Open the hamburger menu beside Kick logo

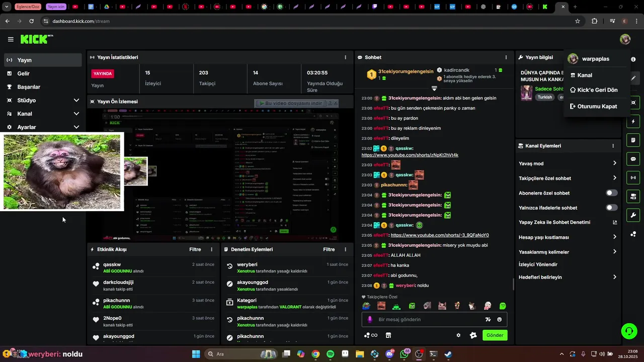(11, 39)
